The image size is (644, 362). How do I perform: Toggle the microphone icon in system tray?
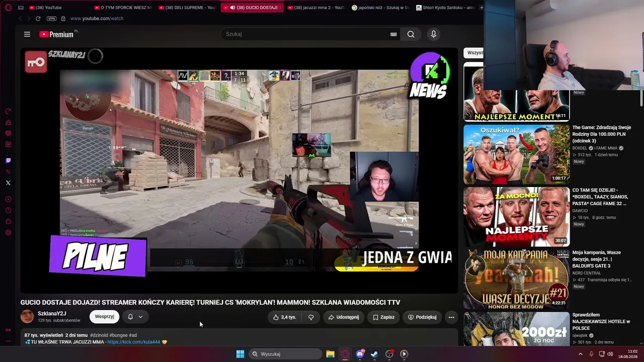click(x=591, y=354)
